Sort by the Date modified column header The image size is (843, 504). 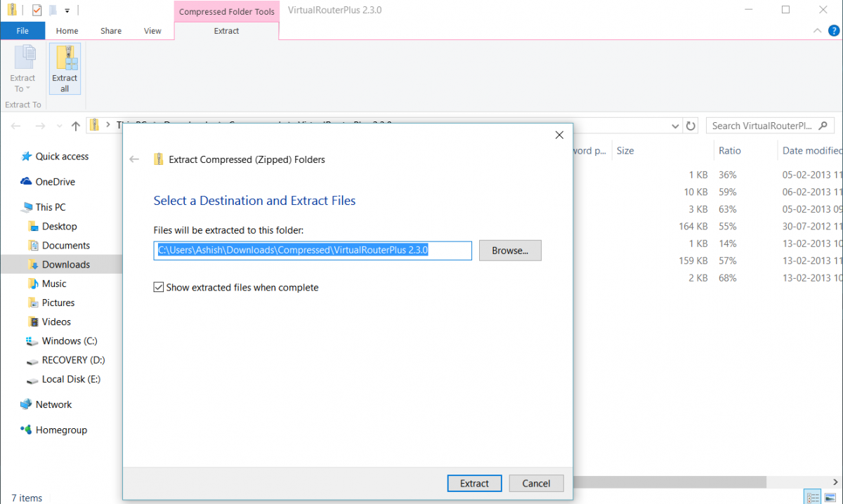(x=811, y=150)
